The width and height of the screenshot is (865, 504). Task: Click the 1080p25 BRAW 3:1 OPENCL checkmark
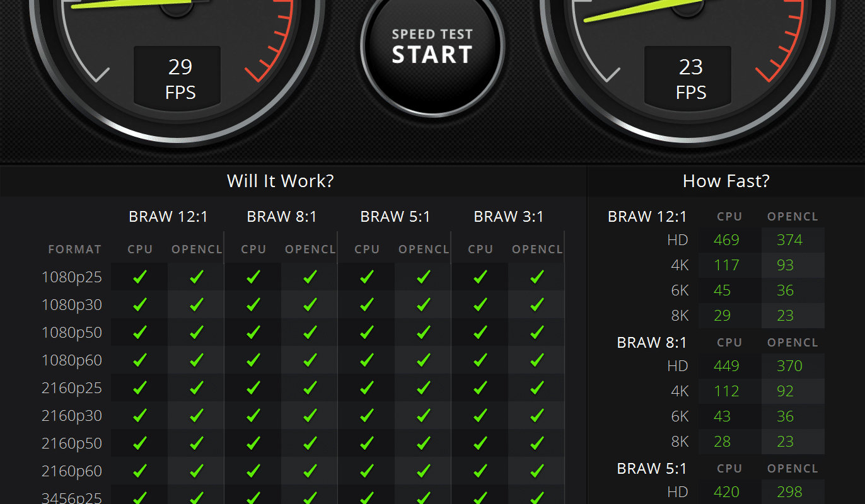click(x=537, y=277)
